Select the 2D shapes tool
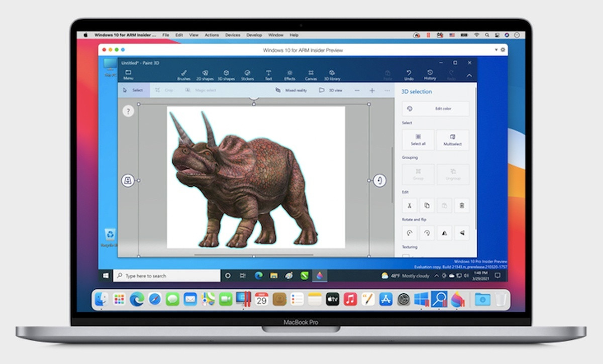 coord(205,75)
